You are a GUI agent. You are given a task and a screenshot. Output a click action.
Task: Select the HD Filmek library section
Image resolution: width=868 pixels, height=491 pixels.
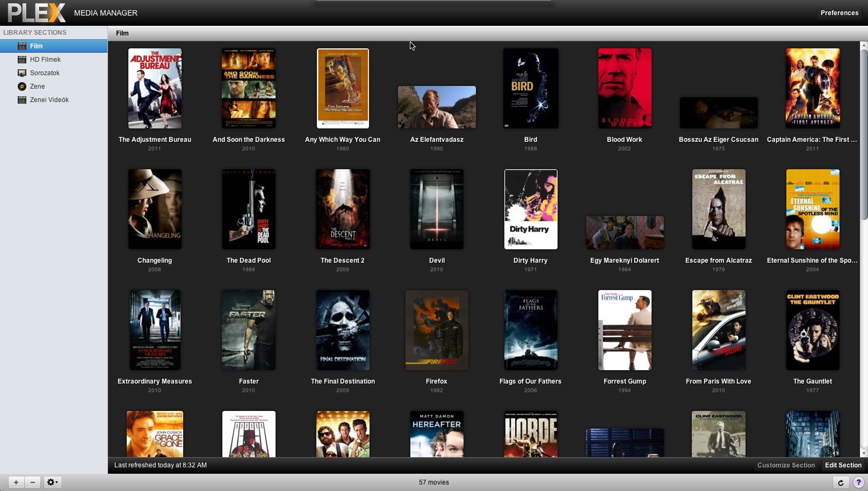54,60
